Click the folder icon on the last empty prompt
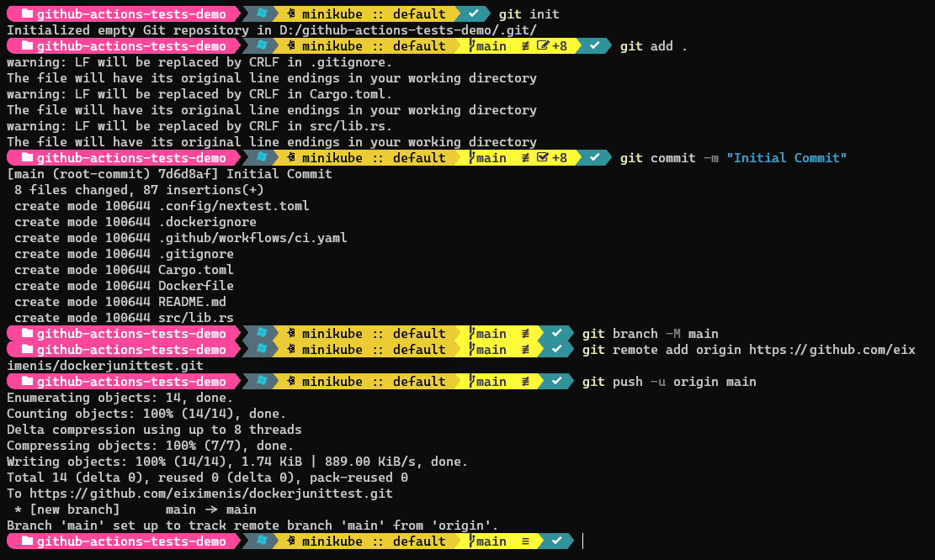 click(26, 542)
